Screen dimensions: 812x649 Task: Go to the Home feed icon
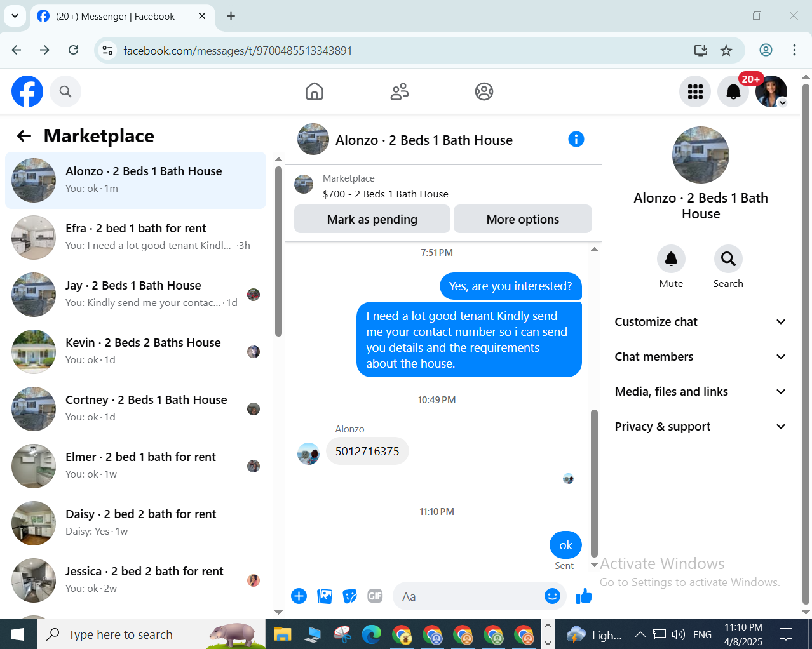315,91
